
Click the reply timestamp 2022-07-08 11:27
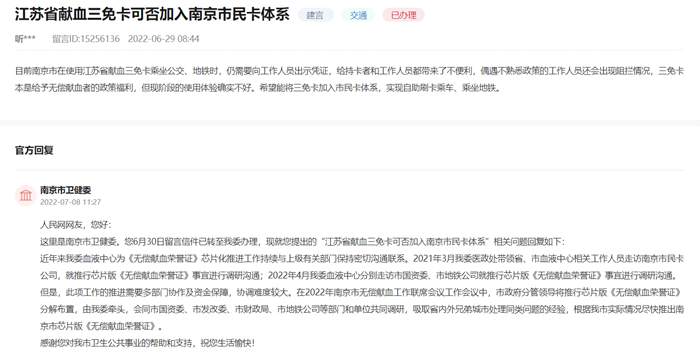coord(71,202)
